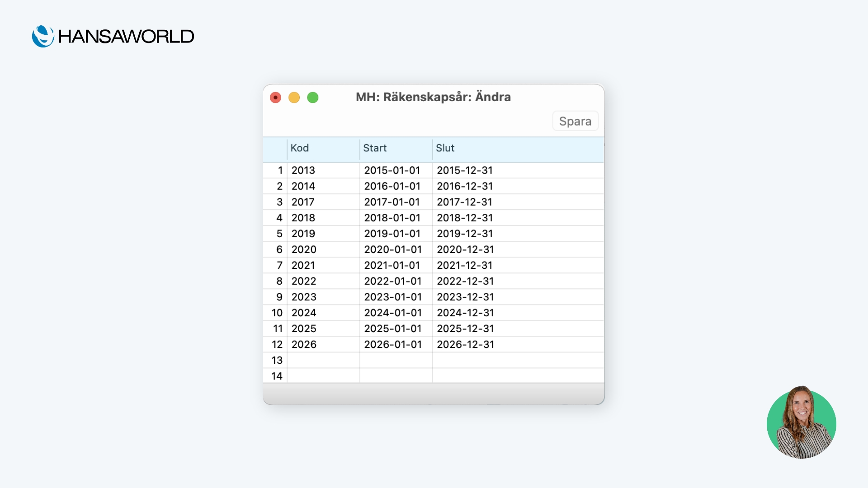The width and height of the screenshot is (868, 488).
Task: Select the Start column header
Action: (x=396, y=148)
